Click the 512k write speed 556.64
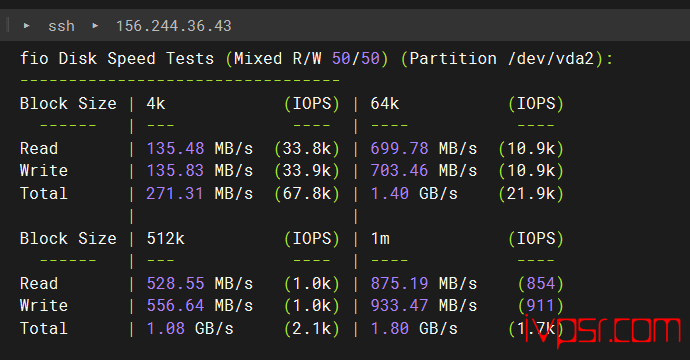Viewport: 690px width, 360px height. [x=175, y=306]
